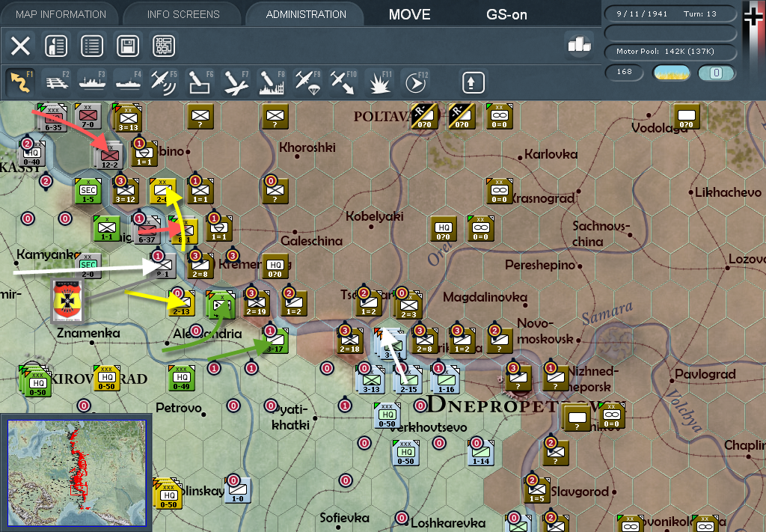Select the green 3-17 unit counter
Screen dimensions: 766x532
(275, 341)
